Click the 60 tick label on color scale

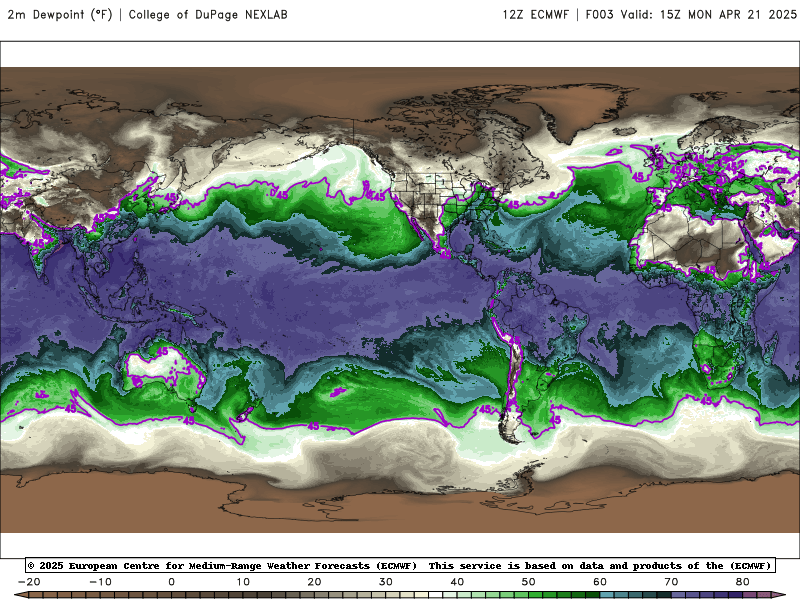pos(600,582)
